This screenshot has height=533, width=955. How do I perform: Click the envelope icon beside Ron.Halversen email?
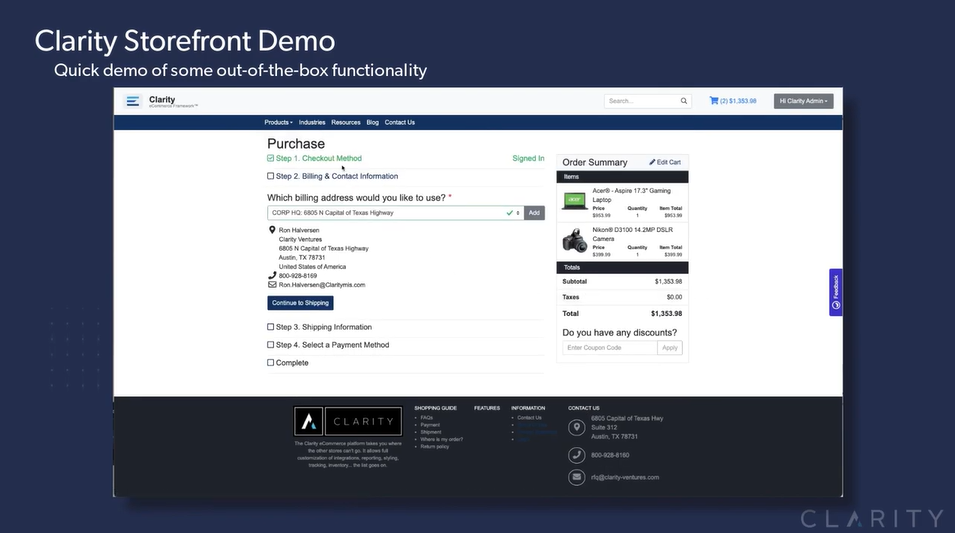click(272, 284)
